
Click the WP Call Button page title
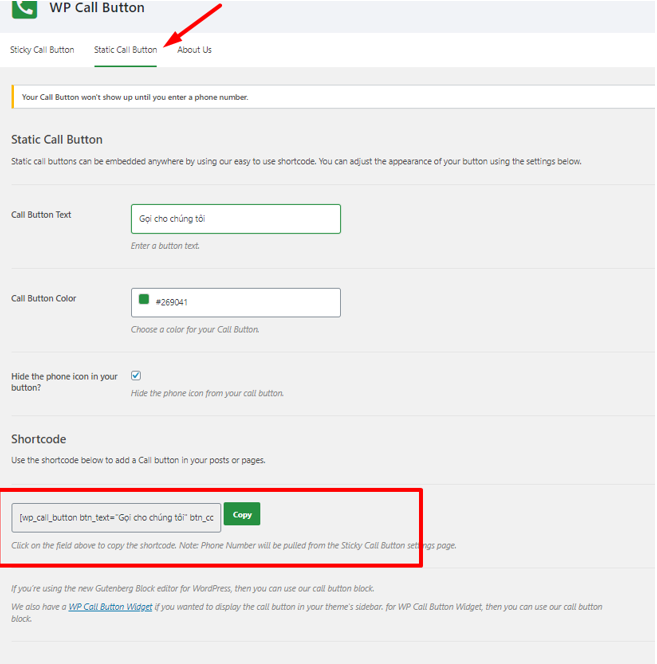(x=97, y=8)
